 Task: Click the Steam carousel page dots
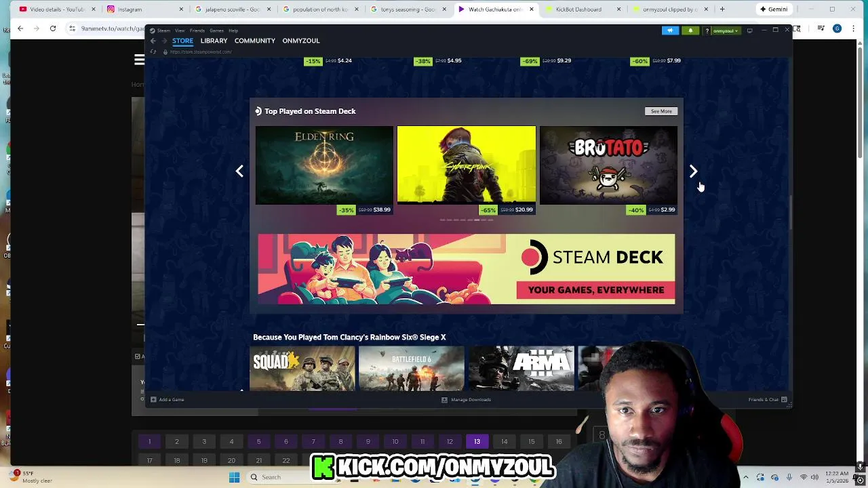467,220
